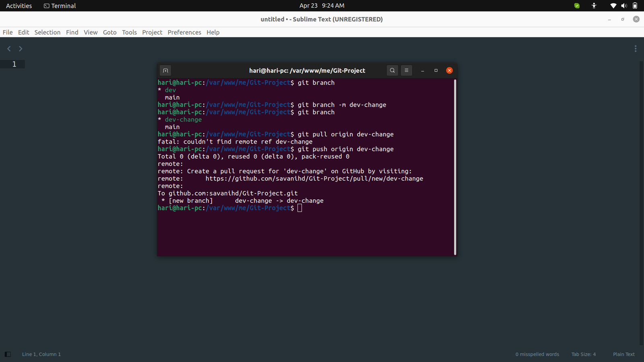This screenshot has width=644, height=362.
Task: Open the date and time calendar dropdown
Action: click(x=322, y=6)
